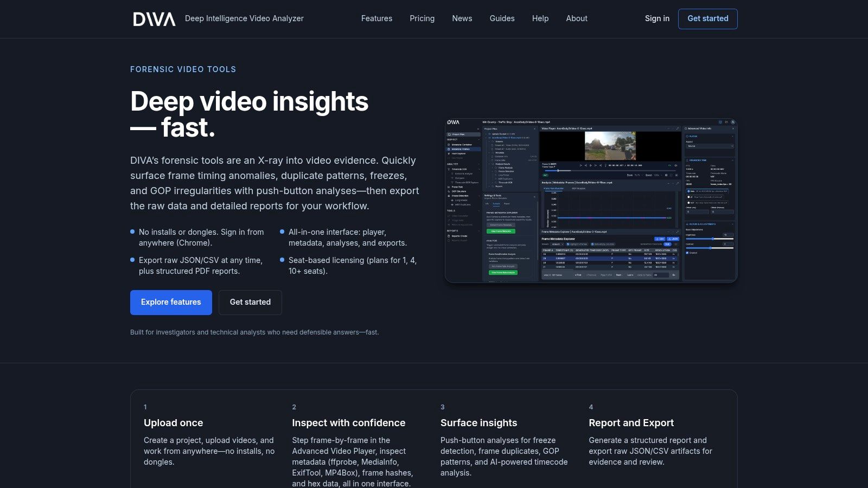This screenshot has width=868, height=488.
Task: Click the hero paragraph starting 'DIVA's forensic tools'
Action: pos(275,183)
